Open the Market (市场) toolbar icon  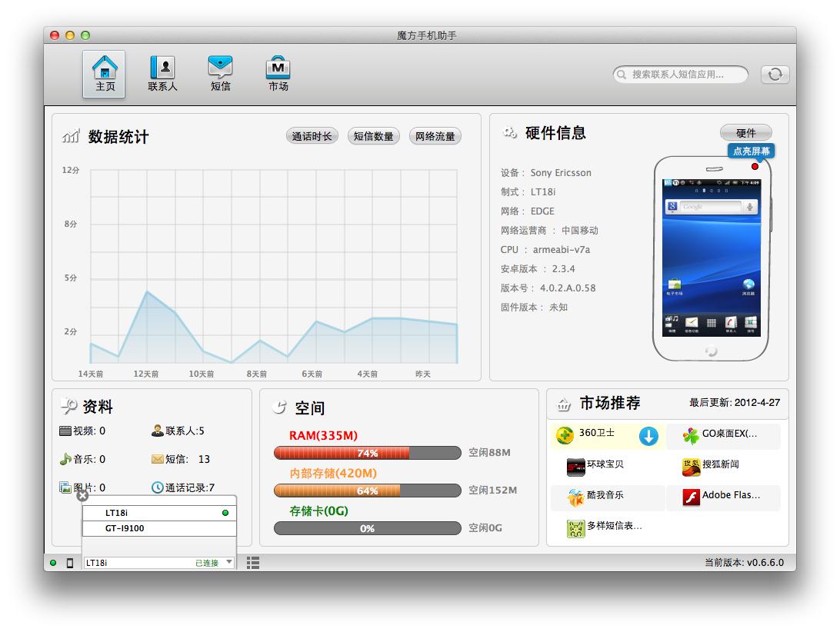(278, 74)
